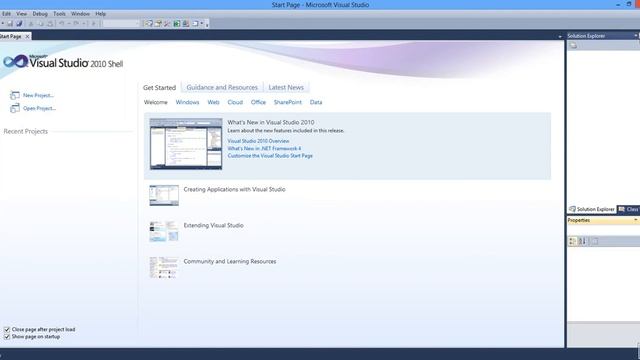The image size is (640, 360).
Task: Select the SharePoint sub-tab
Action: 288,102
